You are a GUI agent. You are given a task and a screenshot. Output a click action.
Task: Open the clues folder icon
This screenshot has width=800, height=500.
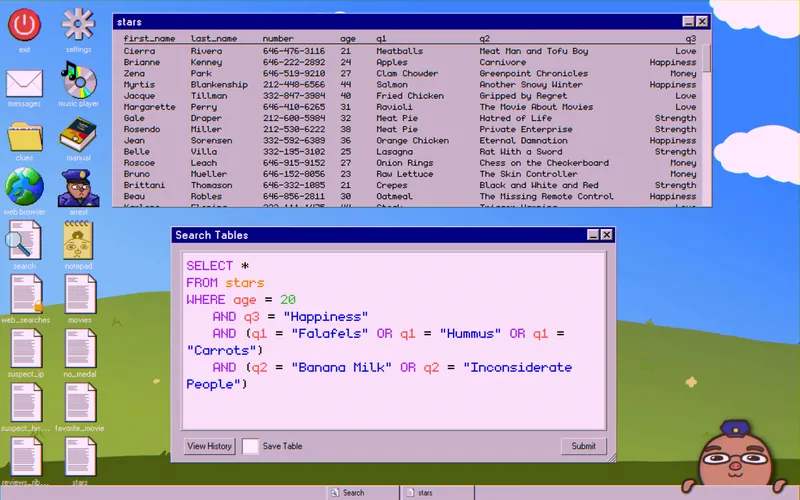click(x=24, y=136)
